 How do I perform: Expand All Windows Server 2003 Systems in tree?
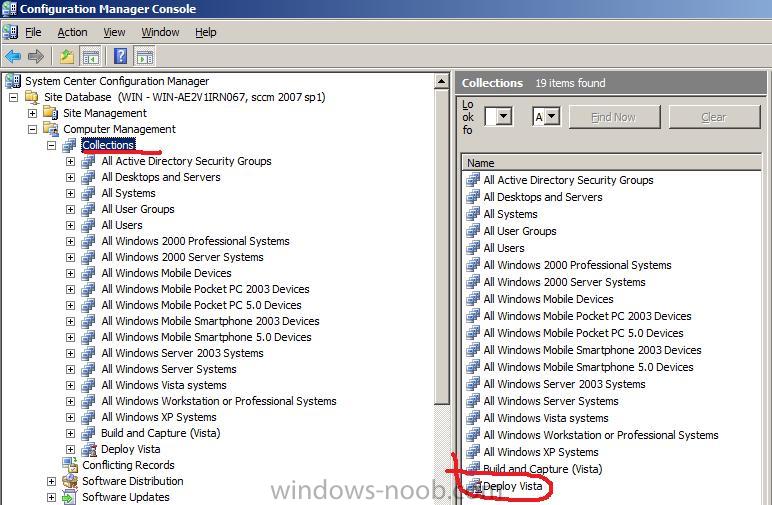click(70, 353)
